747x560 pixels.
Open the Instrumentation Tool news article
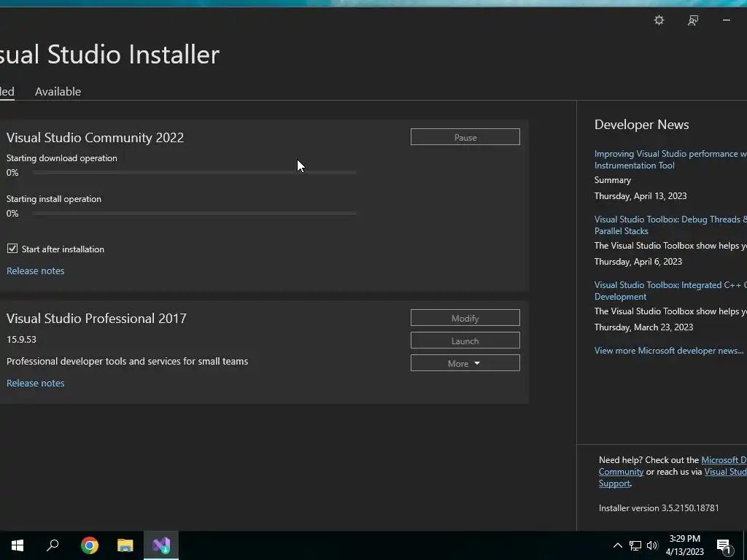[670, 160]
